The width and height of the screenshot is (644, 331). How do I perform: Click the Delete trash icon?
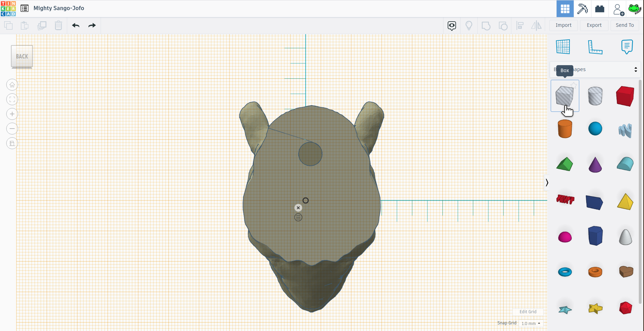tap(58, 25)
